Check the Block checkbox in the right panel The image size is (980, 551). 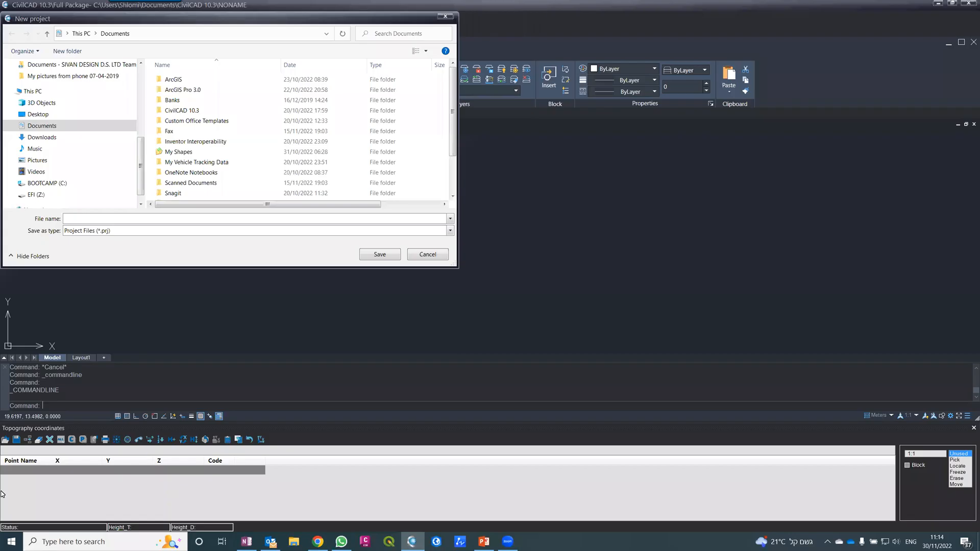click(x=908, y=465)
